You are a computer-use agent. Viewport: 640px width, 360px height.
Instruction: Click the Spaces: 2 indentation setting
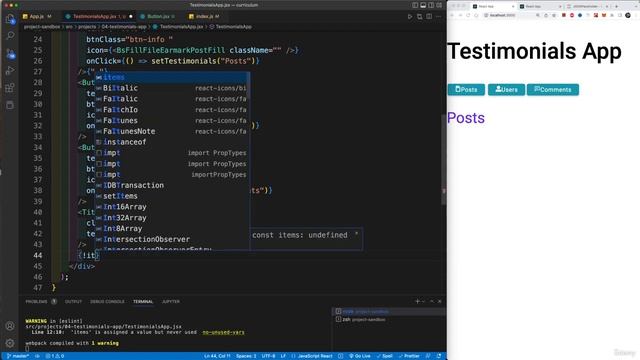point(246,356)
